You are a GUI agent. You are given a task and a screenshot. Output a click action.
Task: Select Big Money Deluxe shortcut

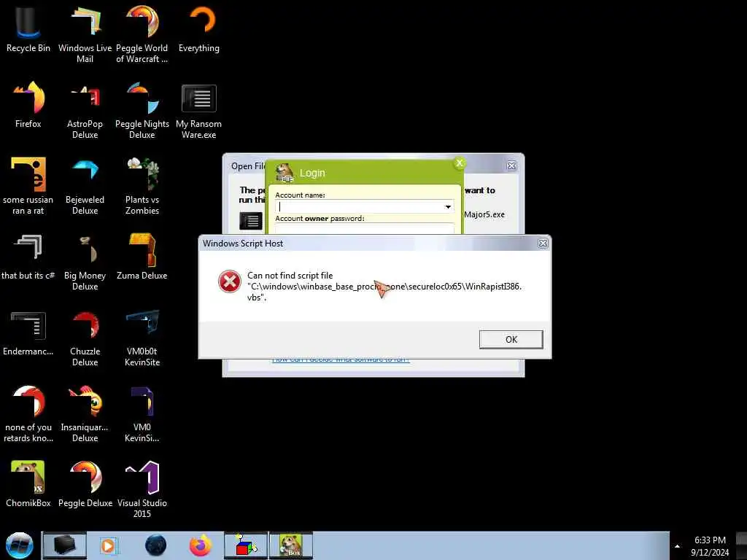85,262
